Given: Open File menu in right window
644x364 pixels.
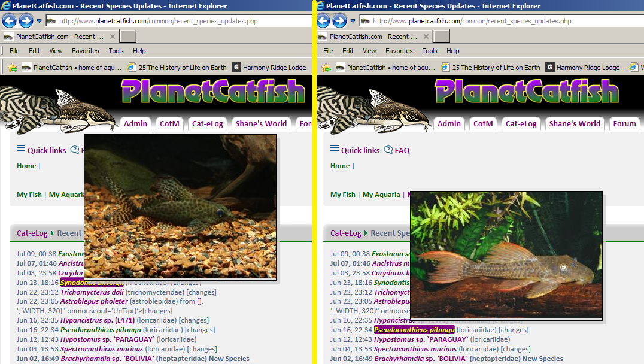Looking at the screenshot, I should click(328, 51).
